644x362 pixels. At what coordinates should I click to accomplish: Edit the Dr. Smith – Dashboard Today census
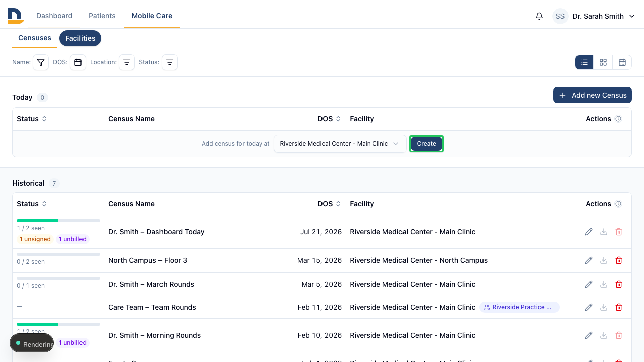(589, 232)
